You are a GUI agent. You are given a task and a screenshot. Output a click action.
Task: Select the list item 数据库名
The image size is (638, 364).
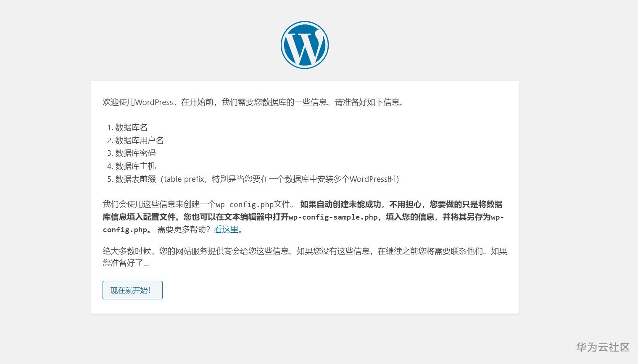tap(132, 127)
